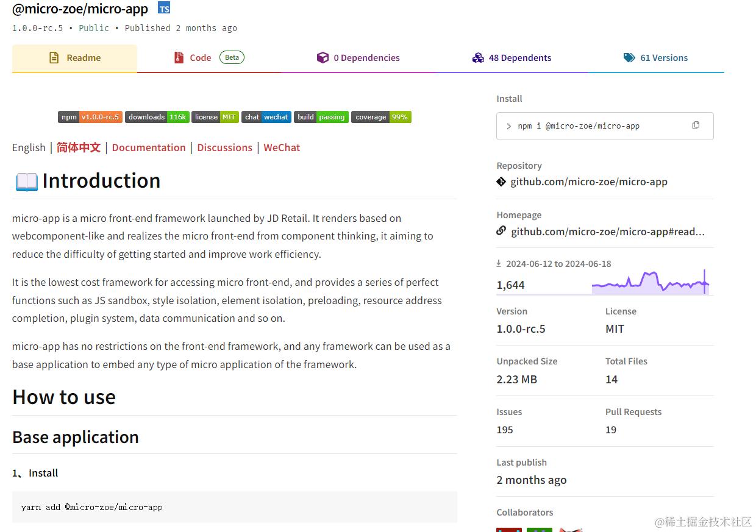Click the downloads 116k badge
Viewport: 756px width, 532px height.
click(157, 117)
